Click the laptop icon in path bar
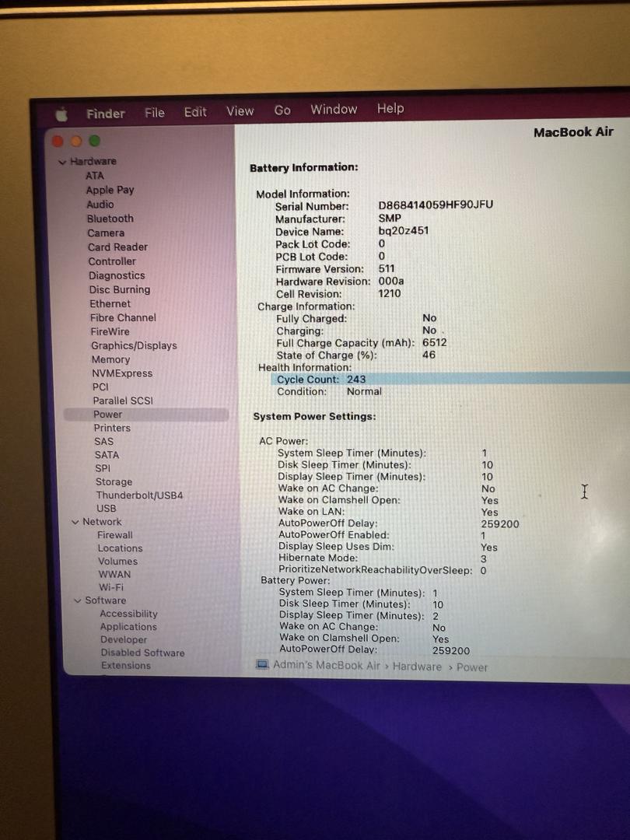 pyautogui.click(x=262, y=665)
